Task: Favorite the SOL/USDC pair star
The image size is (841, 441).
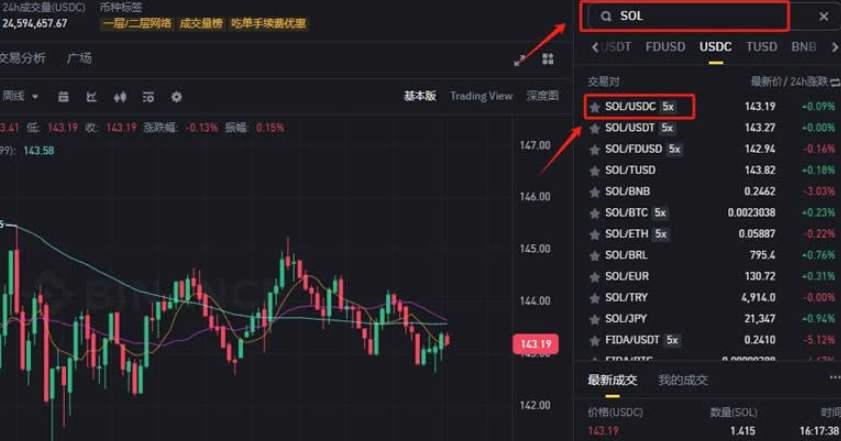Action: (x=594, y=107)
